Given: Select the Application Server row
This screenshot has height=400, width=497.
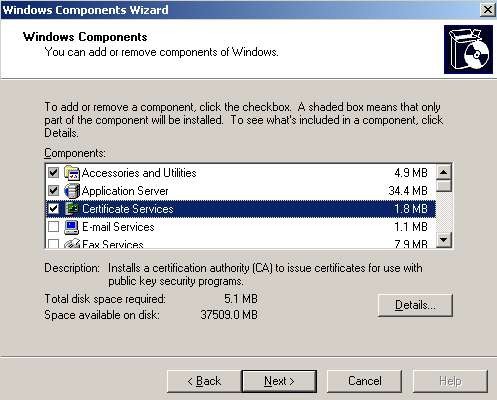Looking at the screenshot, I should click(x=240, y=191).
